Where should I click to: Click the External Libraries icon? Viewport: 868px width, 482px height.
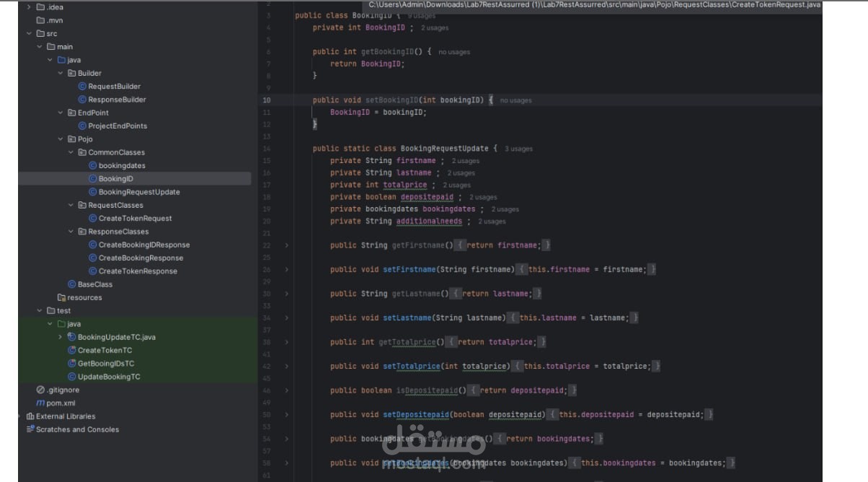pyautogui.click(x=30, y=416)
